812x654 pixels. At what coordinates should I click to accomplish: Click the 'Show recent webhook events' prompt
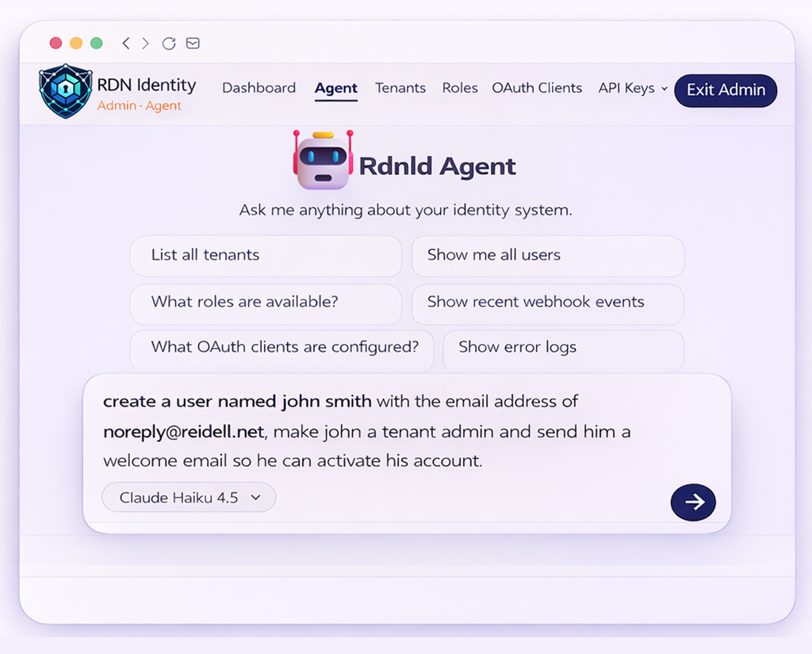[547, 304]
